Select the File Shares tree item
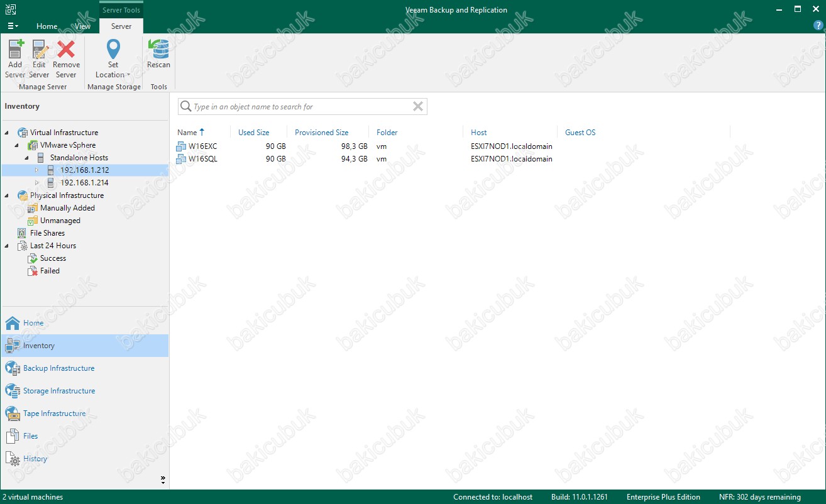Screen dimensions: 826x504 (47, 233)
